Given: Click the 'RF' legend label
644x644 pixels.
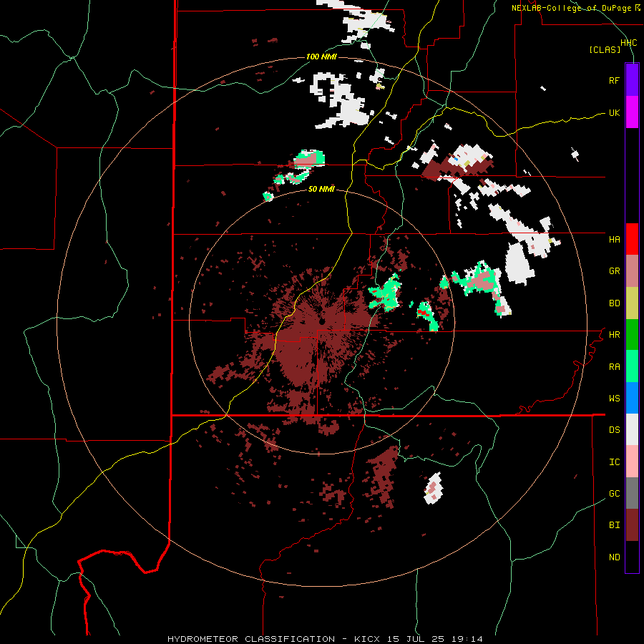Looking at the screenshot, I should pos(614,80).
